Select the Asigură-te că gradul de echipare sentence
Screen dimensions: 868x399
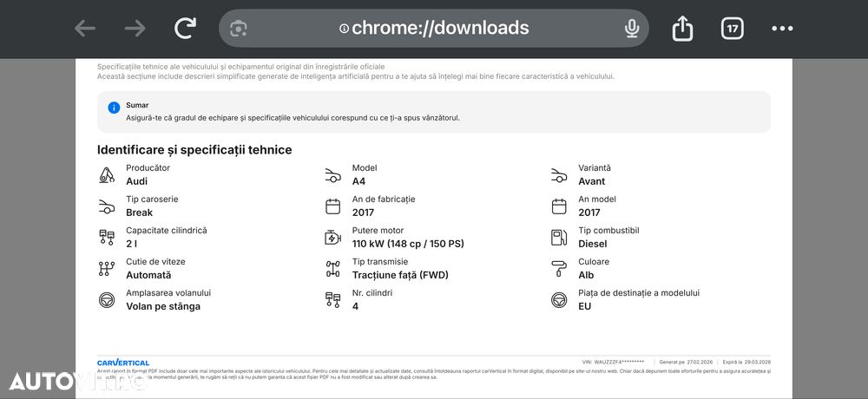point(293,118)
